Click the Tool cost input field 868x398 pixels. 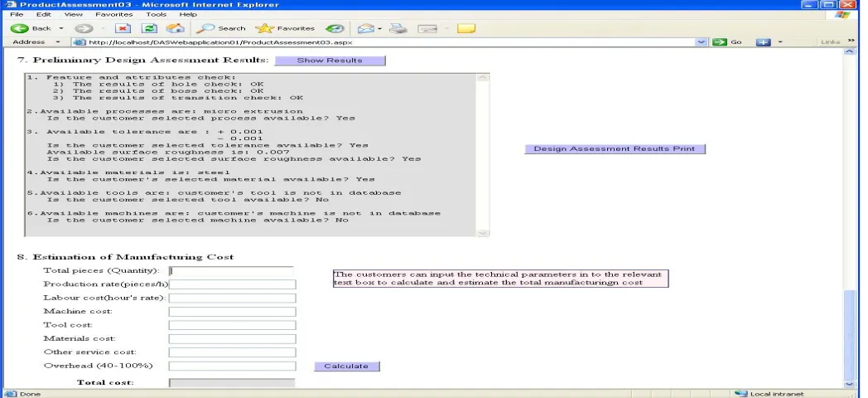click(232, 325)
